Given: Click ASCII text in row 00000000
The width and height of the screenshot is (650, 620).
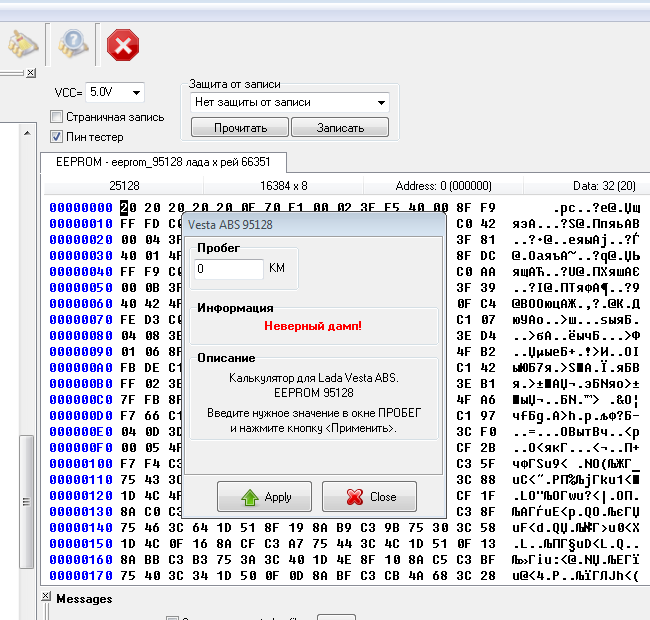Looking at the screenshot, I should (x=597, y=208).
